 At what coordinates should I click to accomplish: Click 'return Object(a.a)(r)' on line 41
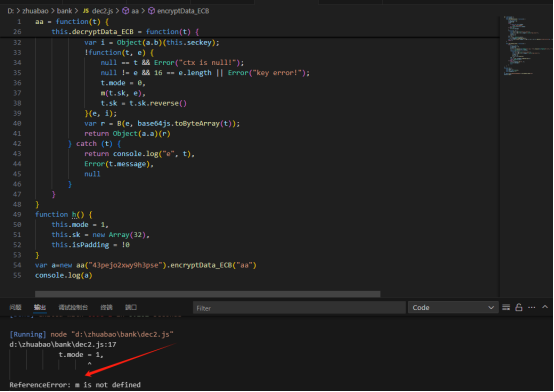(x=127, y=134)
